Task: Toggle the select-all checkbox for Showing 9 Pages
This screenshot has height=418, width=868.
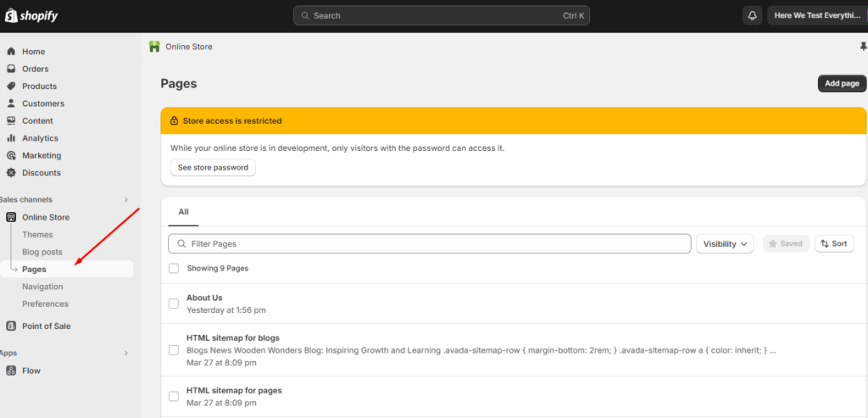Action: pyautogui.click(x=174, y=268)
